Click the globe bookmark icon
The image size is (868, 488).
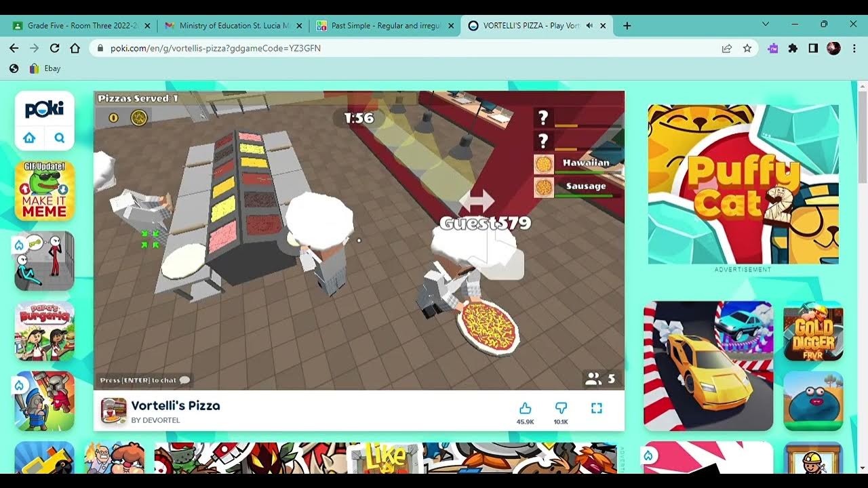[14, 68]
